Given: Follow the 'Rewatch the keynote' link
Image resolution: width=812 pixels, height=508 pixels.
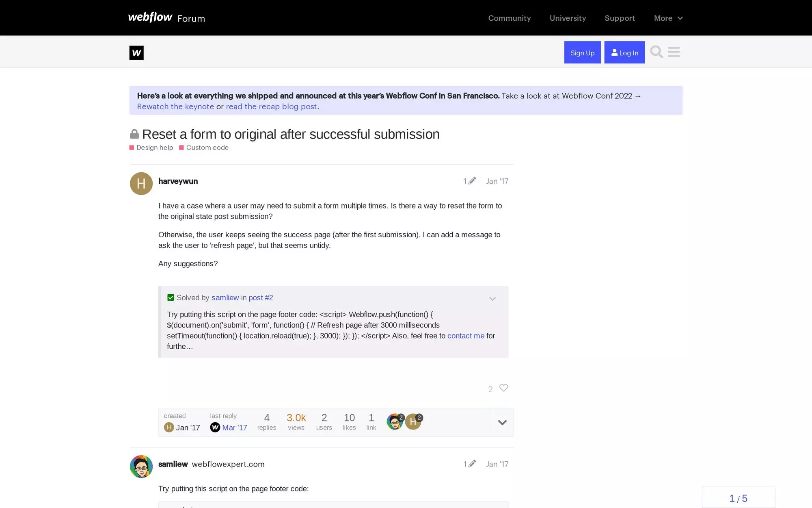Looking at the screenshot, I should (175, 106).
